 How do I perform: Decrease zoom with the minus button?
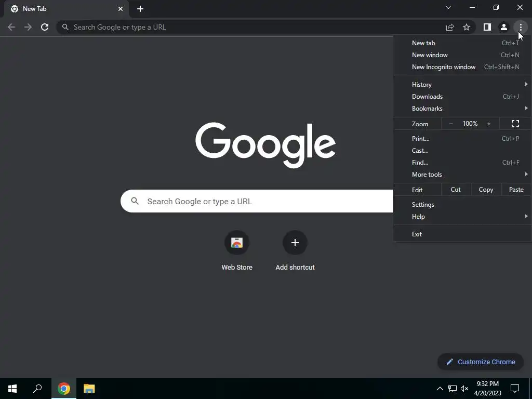(x=451, y=124)
